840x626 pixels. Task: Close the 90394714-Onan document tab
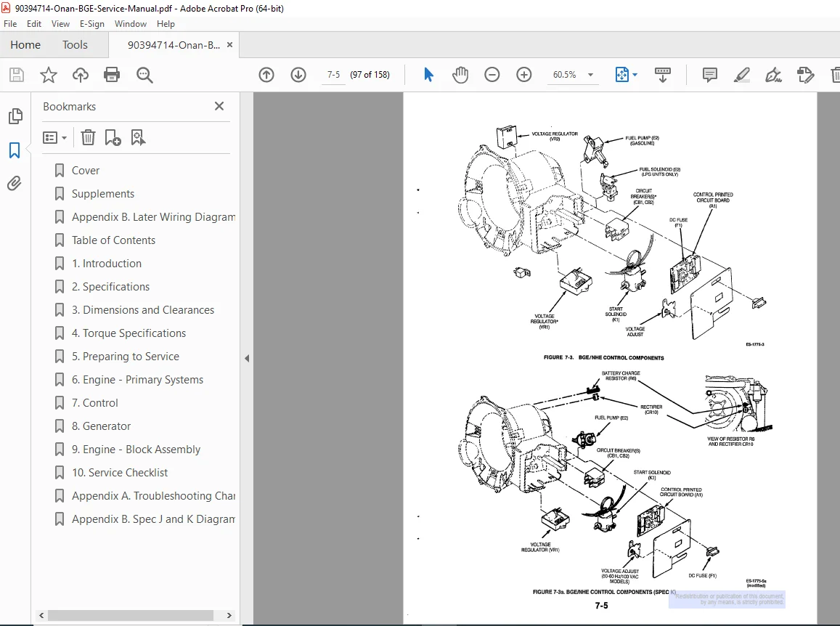(x=230, y=45)
